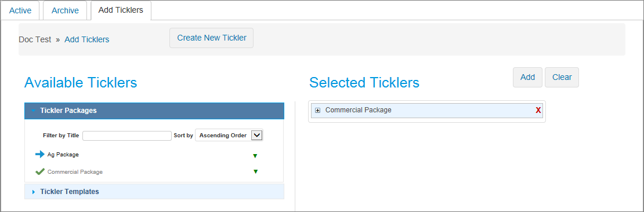Click the blue arrow beside Ag Package
Viewport: 644px width, 212px height.
40,155
